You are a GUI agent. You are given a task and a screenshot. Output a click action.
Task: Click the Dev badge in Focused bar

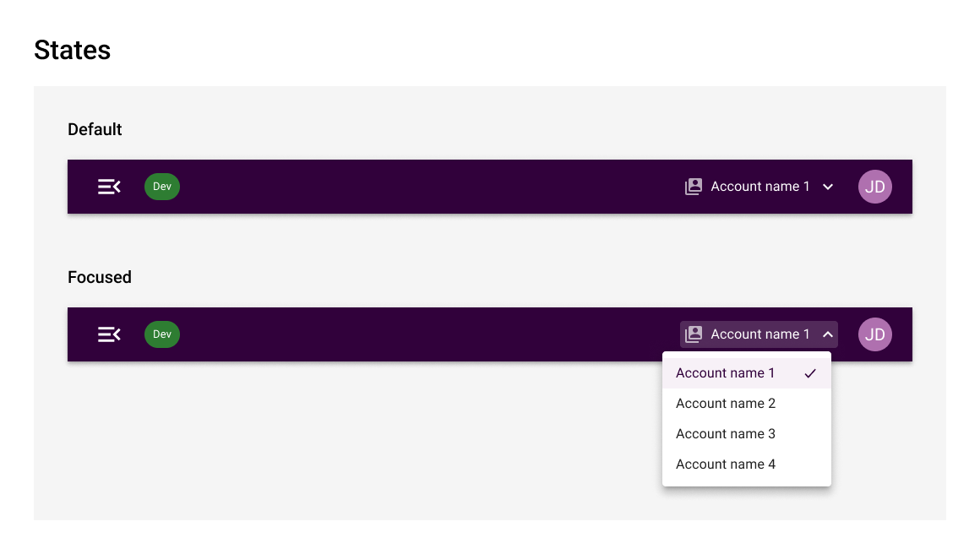(x=162, y=334)
